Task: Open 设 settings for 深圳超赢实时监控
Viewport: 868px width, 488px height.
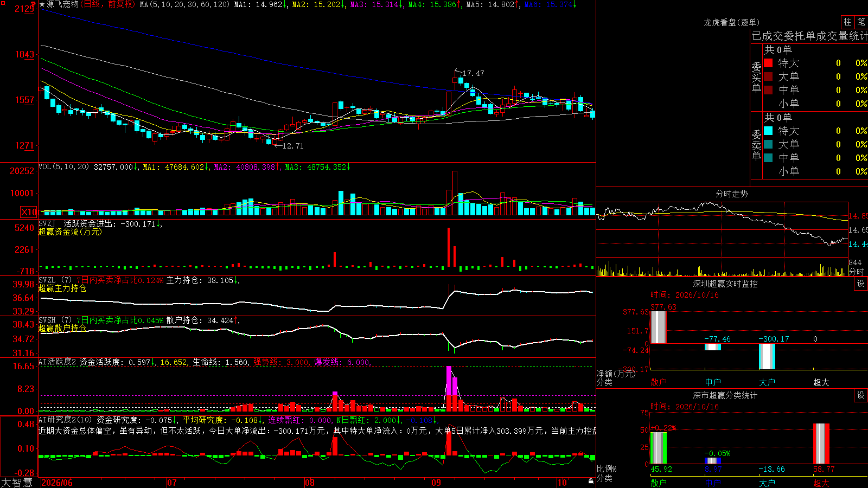Action: click(861, 284)
